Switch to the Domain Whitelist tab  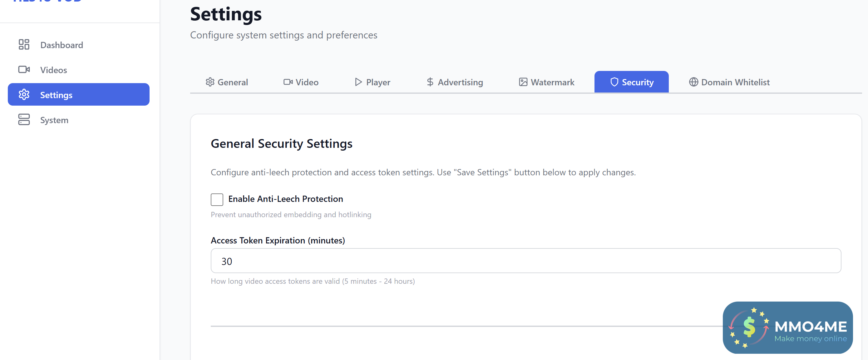pyautogui.click(x=735, y=82)
